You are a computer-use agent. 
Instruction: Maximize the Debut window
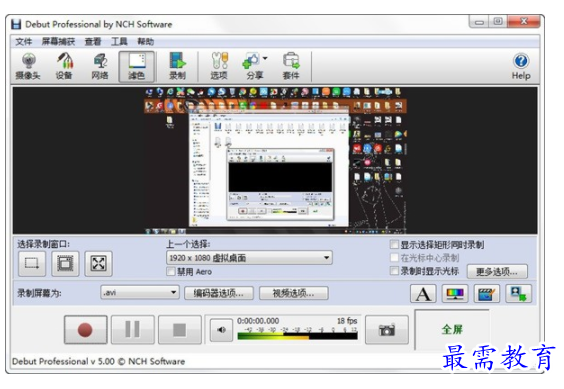tap(498, 22)
